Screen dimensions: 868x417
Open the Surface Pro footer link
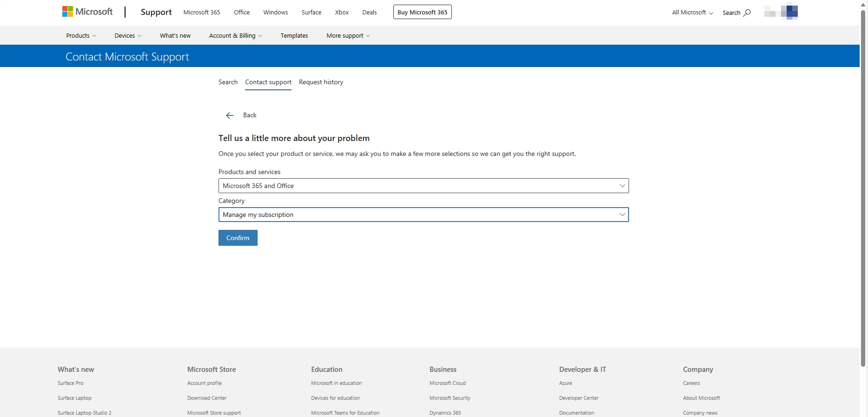pyautogui.click(x=71, y=383)
